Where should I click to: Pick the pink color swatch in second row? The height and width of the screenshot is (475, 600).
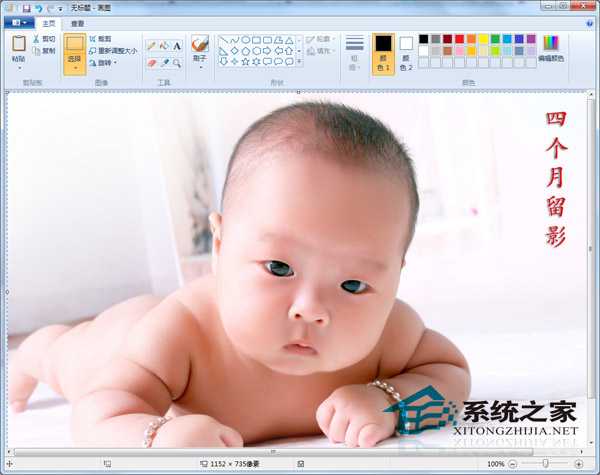click(460, 51)
